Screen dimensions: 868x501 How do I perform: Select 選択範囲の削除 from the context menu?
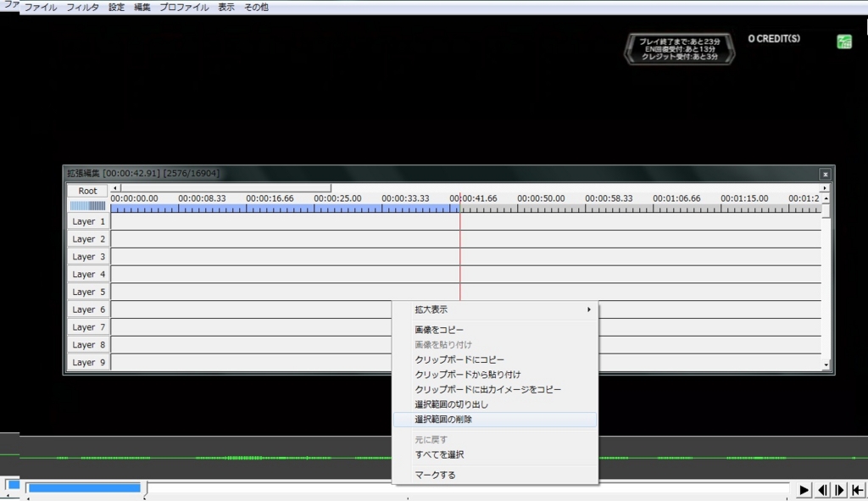[494, 420]
